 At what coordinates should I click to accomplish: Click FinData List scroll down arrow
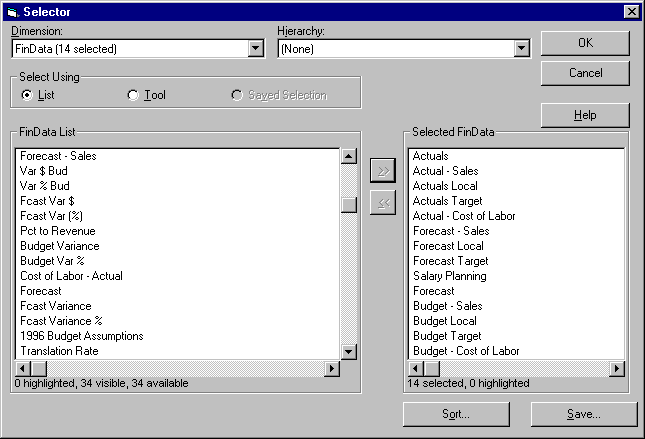[x=349, y=351]
